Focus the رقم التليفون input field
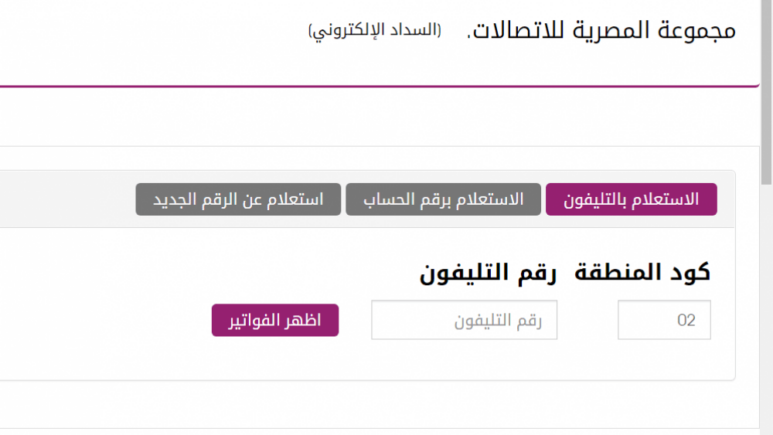 464,320
